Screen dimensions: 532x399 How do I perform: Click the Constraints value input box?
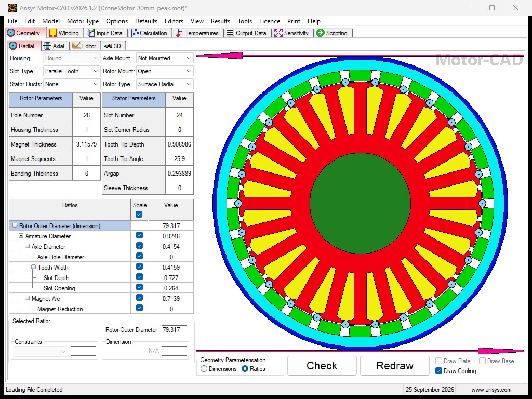coord(83,351)
